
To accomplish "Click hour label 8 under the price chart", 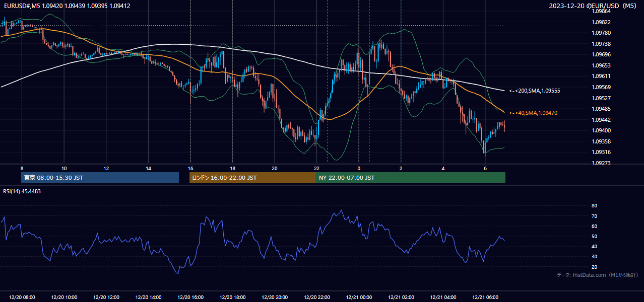I will click(22, 169).
